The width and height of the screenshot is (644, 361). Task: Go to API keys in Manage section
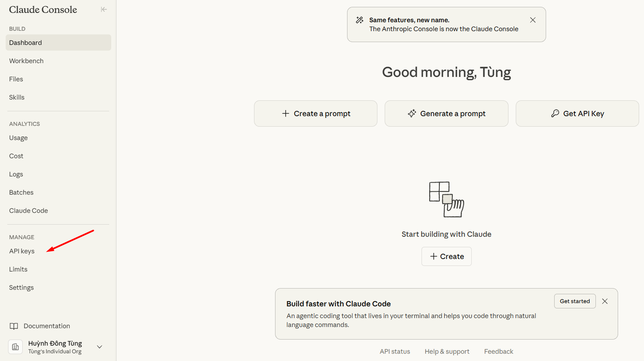(22, 251)
